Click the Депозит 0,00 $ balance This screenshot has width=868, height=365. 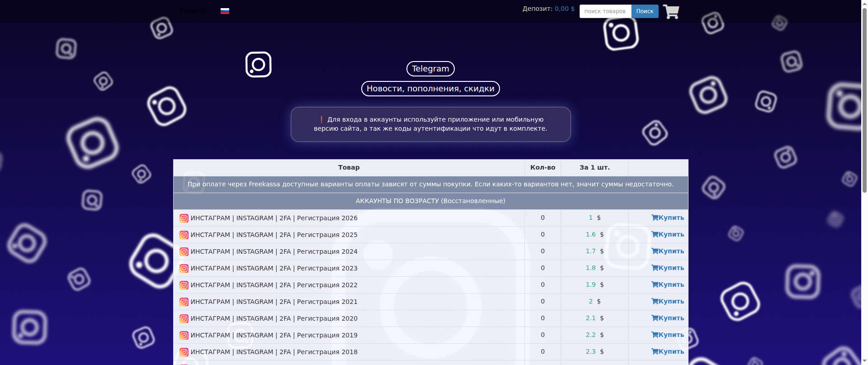(x=548, y=9)
